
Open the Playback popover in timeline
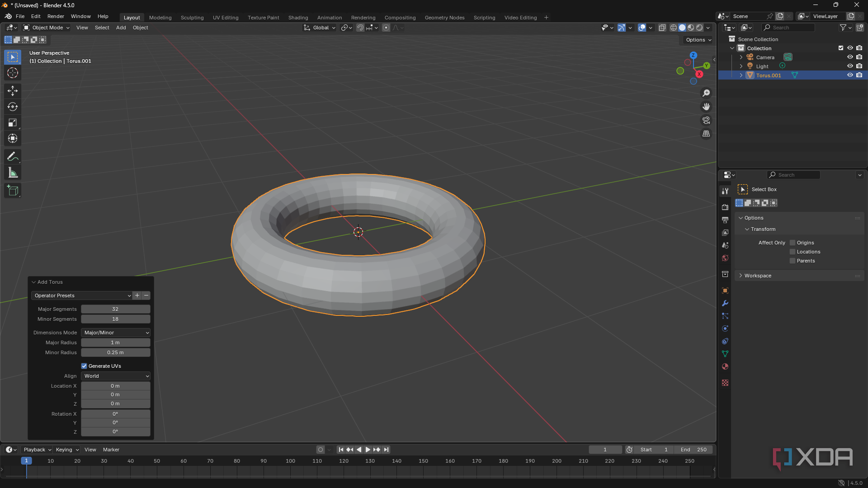[x=37, y=450]
